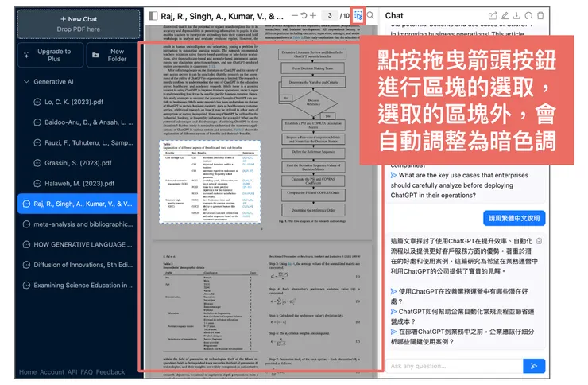Focus the Ask any question input
The height and width of the screenshot is (385, 588).
point(455,366)
